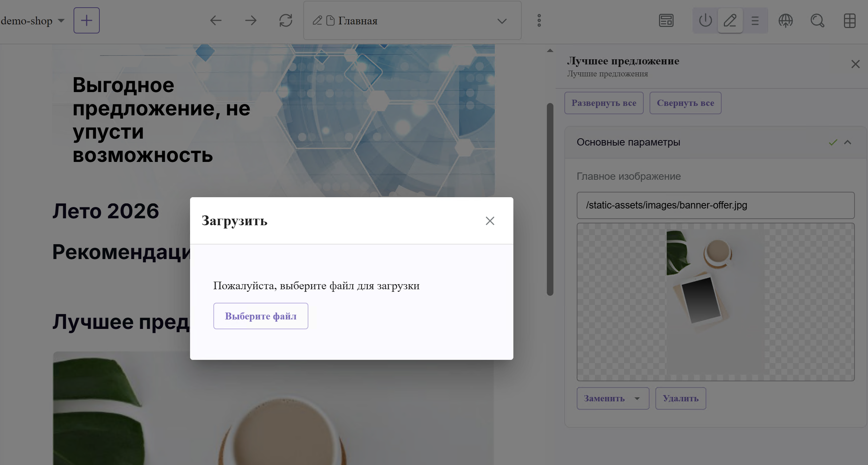Image resolution: width=868 pixels, height=465 pixels.
Task: Click the scrollbar up arrow
Action: coord(550,51)
